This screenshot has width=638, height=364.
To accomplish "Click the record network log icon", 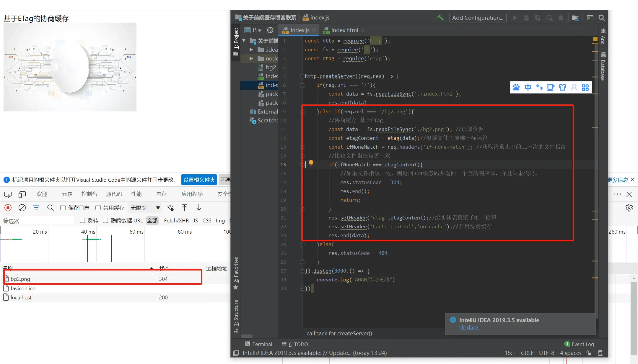I will pos(8,208).
